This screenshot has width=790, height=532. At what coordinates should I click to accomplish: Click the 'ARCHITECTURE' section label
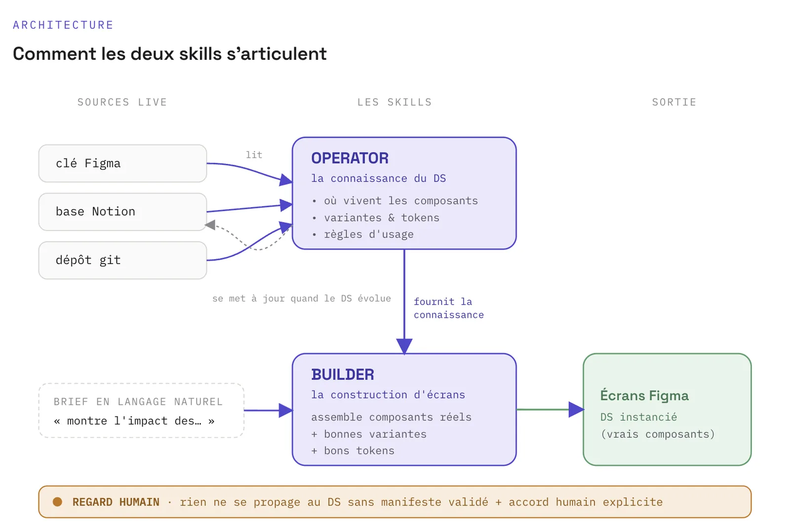(x=63, y=25)
